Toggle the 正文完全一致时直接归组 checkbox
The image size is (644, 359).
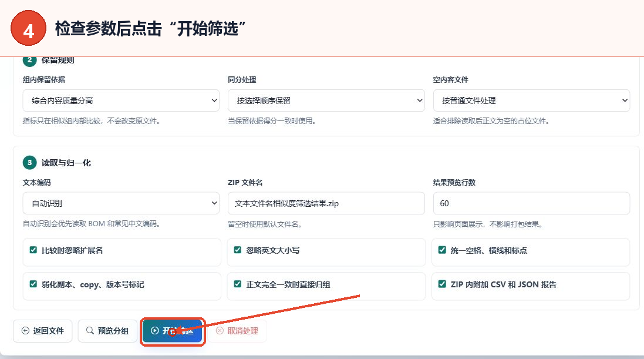tap(237, 284)
